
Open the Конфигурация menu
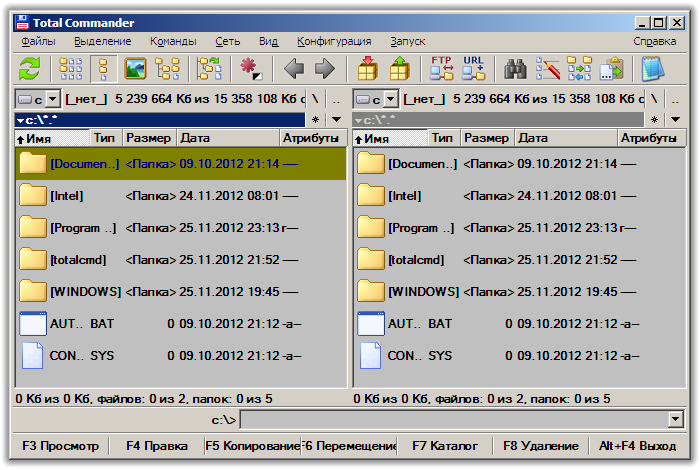(x=334, y=41)
